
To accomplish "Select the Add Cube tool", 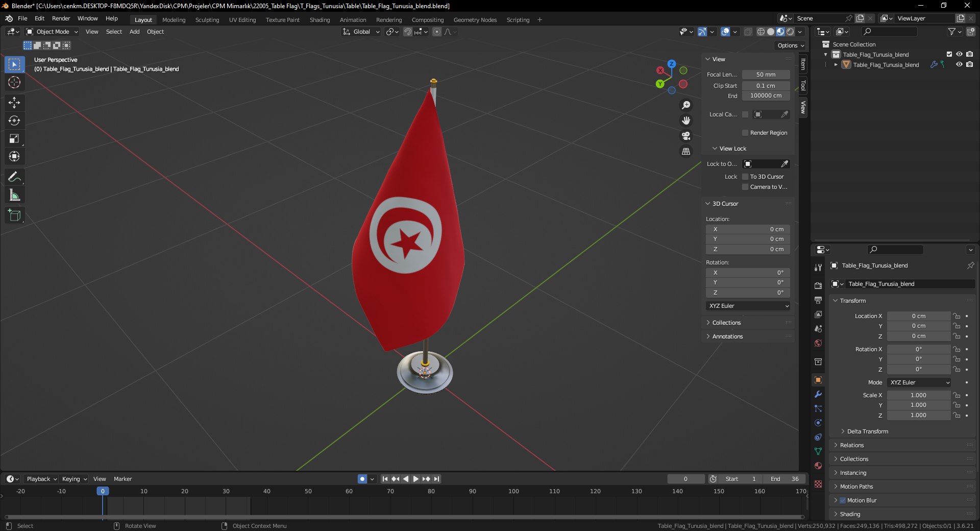I will pos(14,215).
